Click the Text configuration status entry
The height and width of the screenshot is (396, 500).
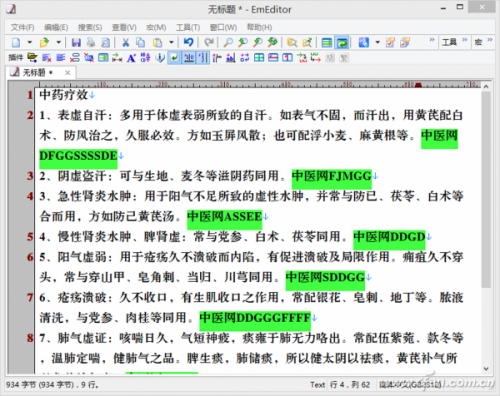point(317,385)
